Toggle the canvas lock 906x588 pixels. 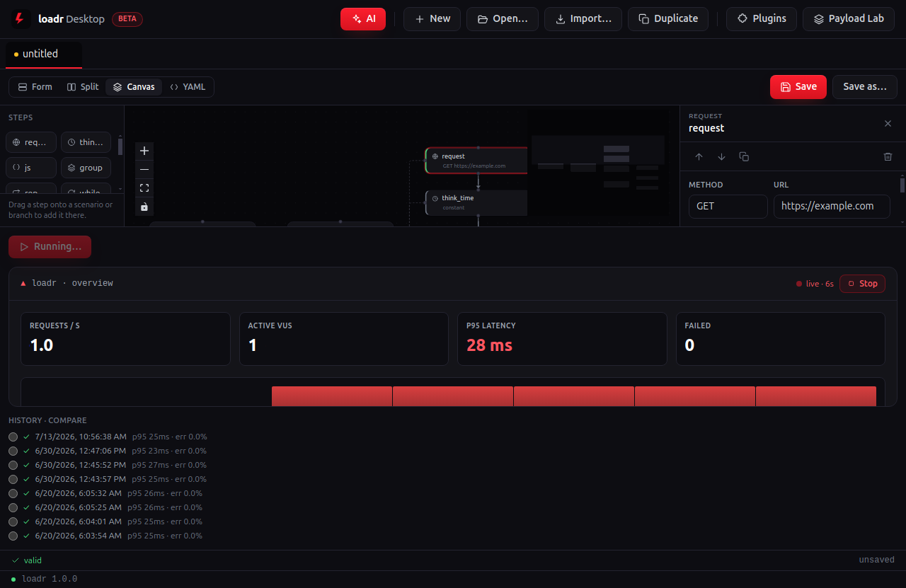(144, 207)
